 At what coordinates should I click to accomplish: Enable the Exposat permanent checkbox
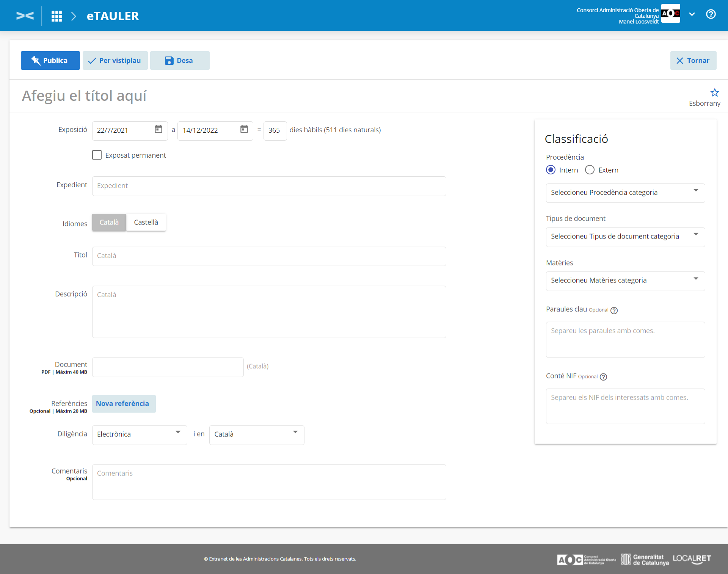pos(97,155)
